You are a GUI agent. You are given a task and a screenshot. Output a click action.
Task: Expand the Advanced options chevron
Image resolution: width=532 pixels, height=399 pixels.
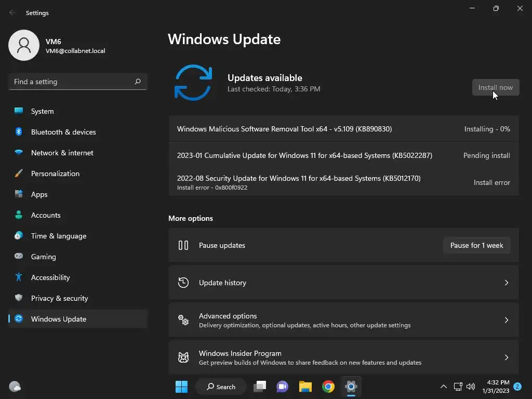[x=507, y=320]
